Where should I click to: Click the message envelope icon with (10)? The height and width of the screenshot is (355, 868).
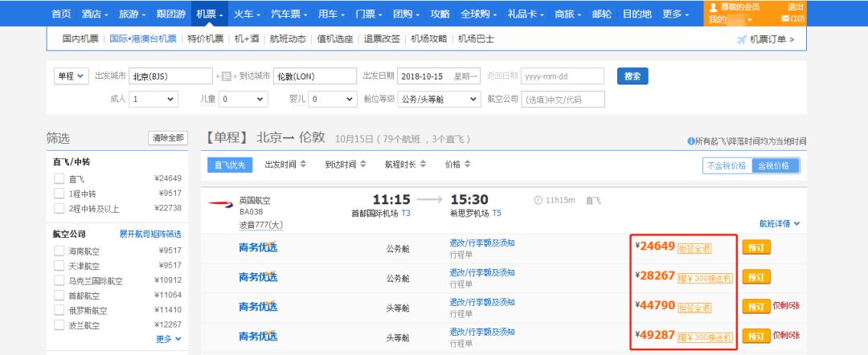785,18
